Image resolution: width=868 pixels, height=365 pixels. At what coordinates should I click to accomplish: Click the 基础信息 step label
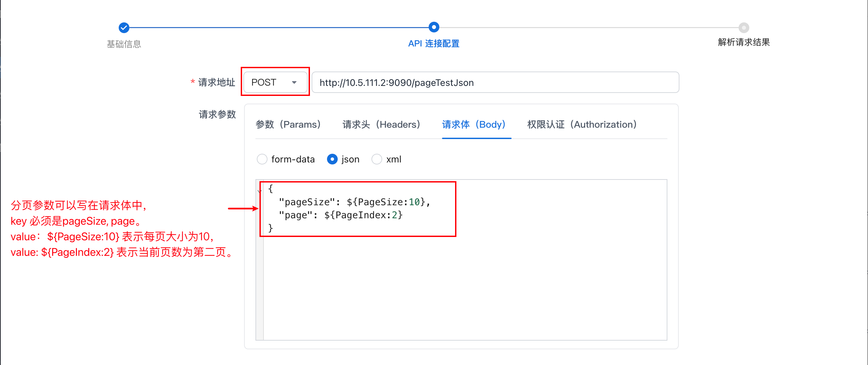(124, 44)
